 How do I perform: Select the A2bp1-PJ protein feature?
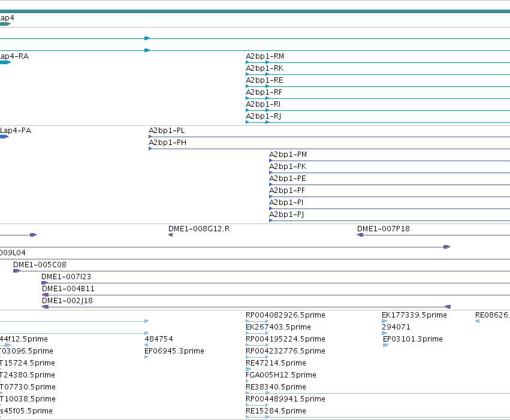click(x=286, y=215)
